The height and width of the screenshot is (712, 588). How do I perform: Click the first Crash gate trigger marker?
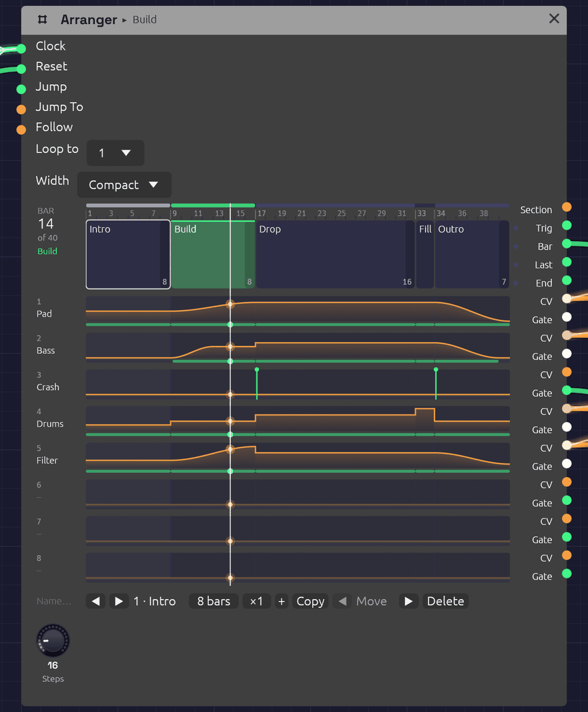257,383
